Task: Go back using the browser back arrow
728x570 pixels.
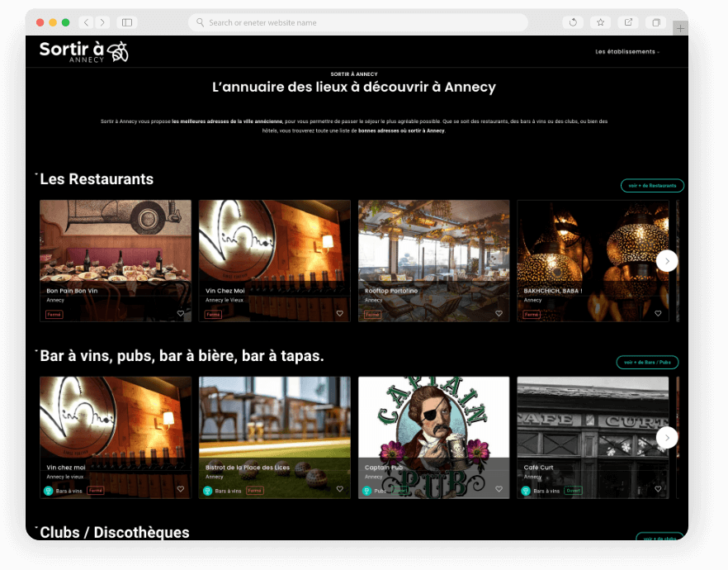Action: [x=86, y=22]
